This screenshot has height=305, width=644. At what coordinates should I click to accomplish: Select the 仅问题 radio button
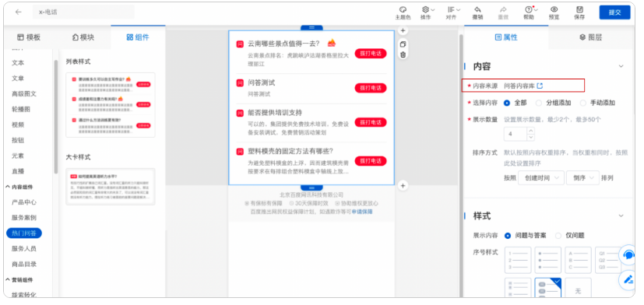point(558,236)
